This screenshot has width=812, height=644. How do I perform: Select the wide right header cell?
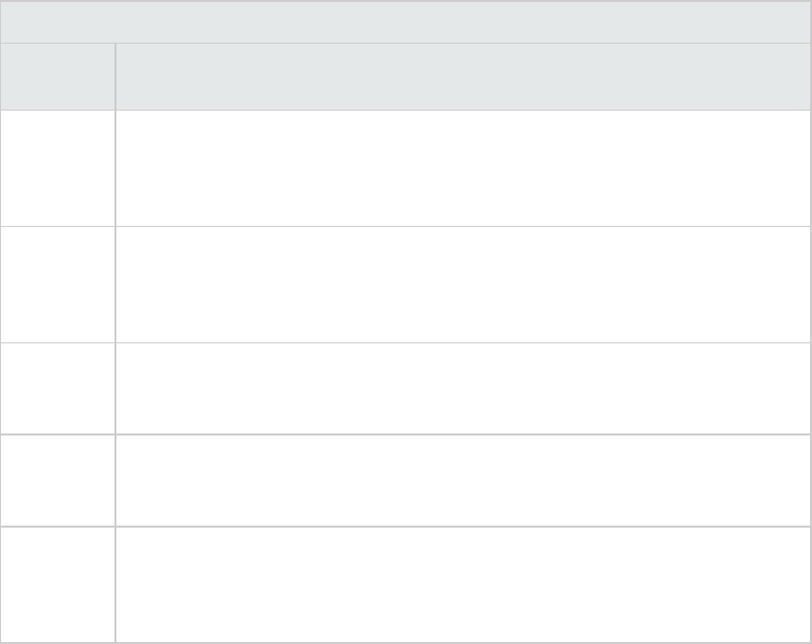coord(462,77)
